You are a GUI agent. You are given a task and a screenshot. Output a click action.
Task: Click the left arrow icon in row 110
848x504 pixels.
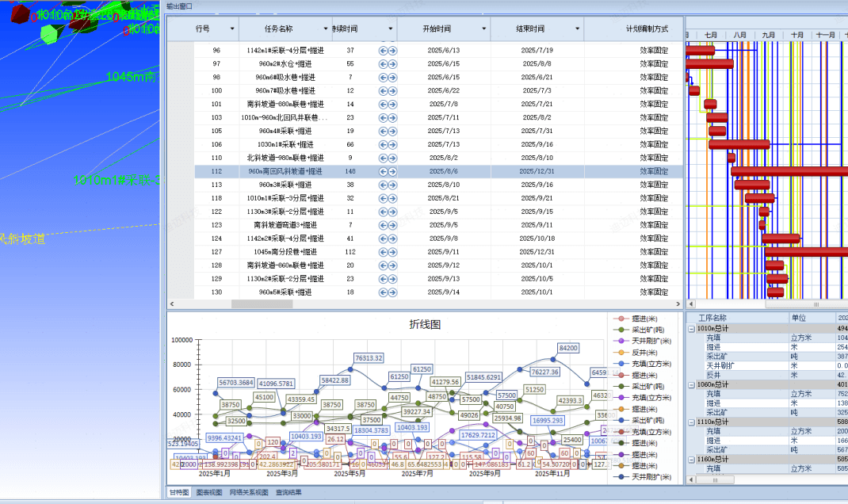tap(383, 158)
